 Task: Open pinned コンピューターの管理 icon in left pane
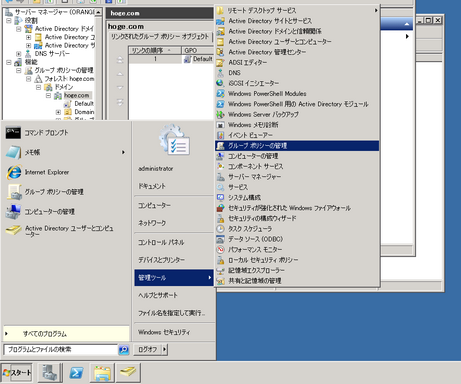tap(13, 212)
